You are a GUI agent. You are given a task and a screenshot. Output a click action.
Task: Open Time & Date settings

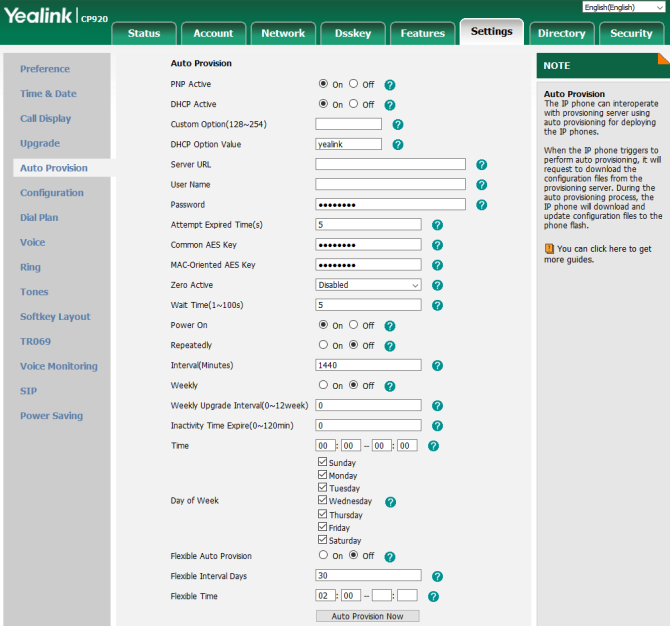[x=48, y=94]
